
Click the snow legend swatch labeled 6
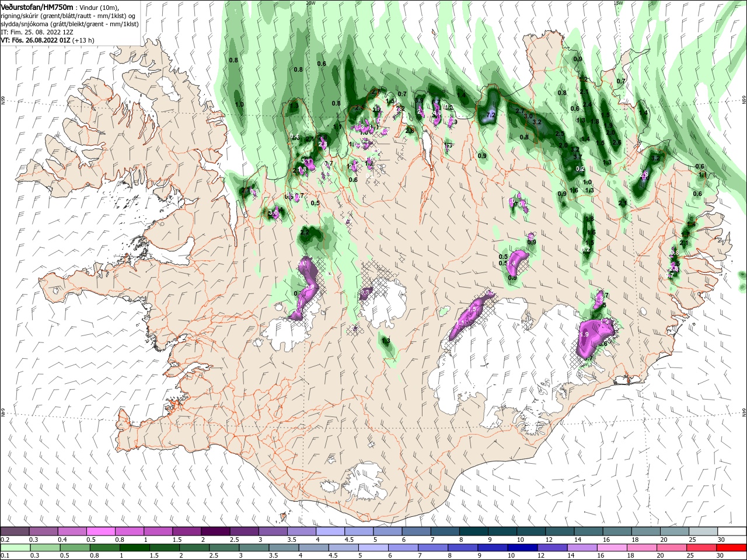[416, 531]
